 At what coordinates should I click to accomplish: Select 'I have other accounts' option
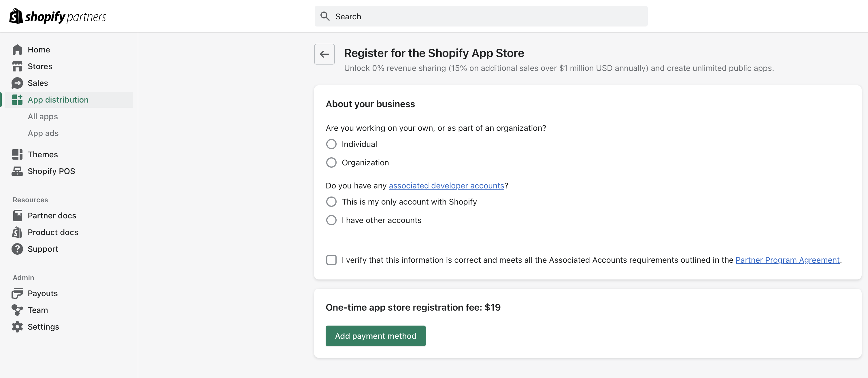(331, 220)
